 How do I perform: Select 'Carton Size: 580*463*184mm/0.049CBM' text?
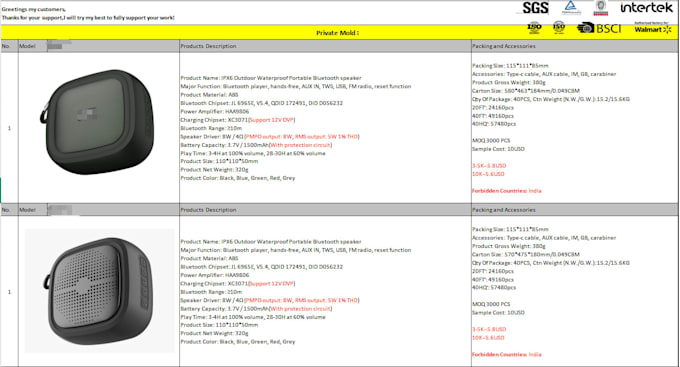pyautogui.click(x=526, y=91)
